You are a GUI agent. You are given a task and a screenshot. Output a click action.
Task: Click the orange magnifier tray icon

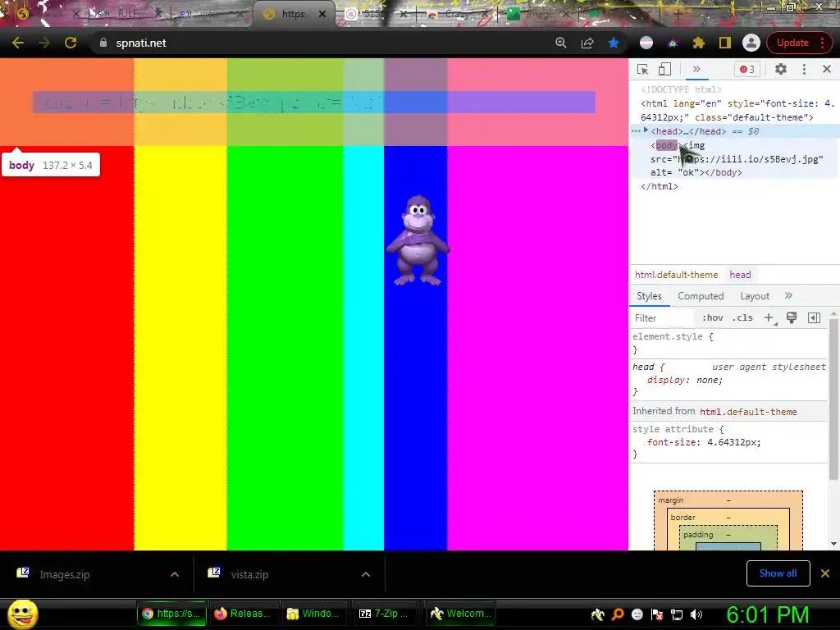click(x=617, y=614)
